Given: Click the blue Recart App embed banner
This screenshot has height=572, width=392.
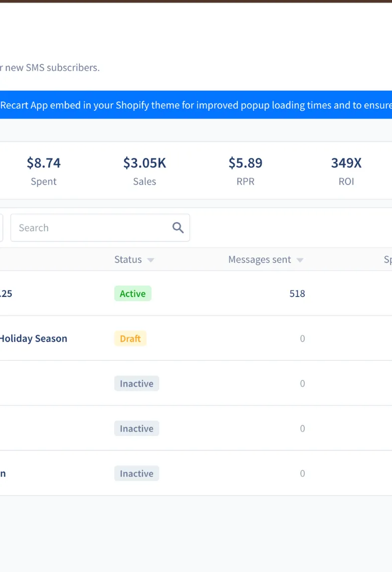Looking at the screenshot, I should point(196,105).
